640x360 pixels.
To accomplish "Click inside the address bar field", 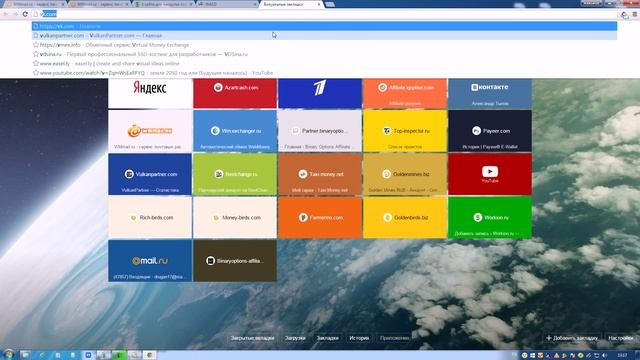I will (324, 14).
